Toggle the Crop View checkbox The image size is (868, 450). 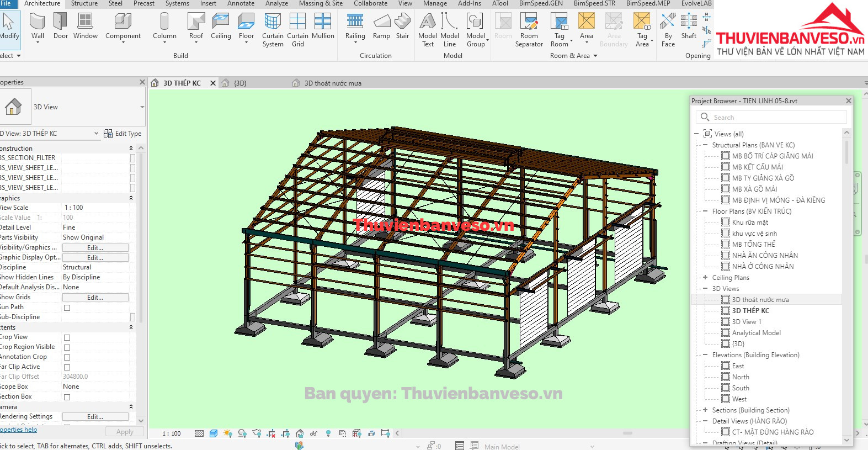coord(67,337)
